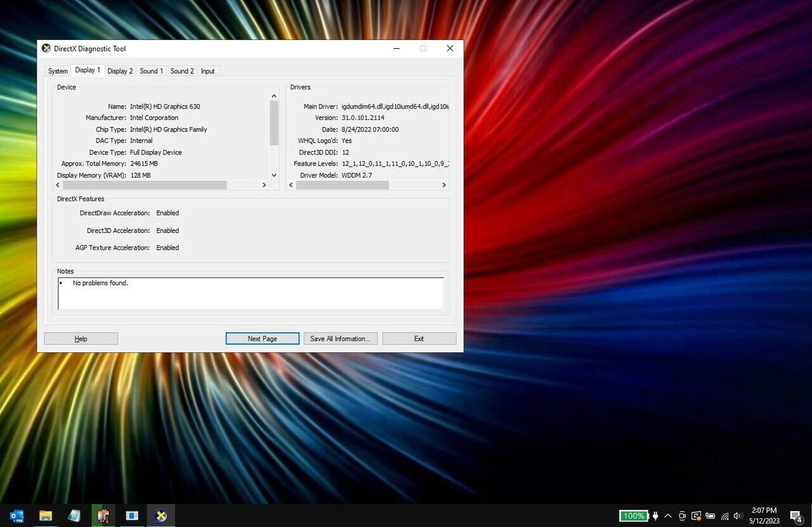This screenshot has width=812, height=527.
Task: Switch to the System tab
Action: [x=58, y=71]
